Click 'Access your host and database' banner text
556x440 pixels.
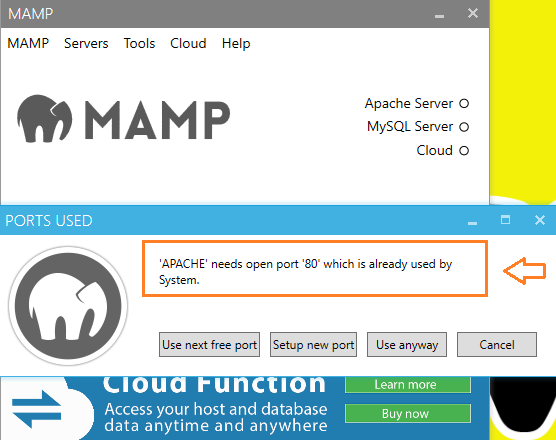216,409
